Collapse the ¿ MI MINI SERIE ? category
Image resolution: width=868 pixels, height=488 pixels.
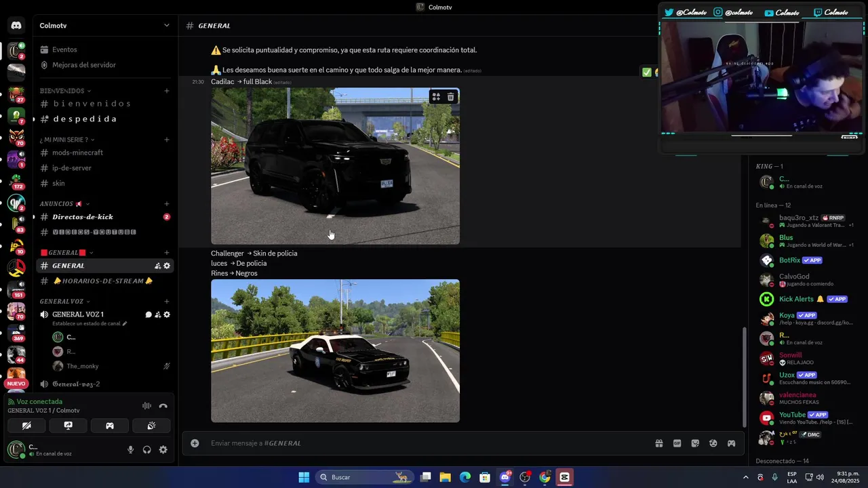[67, 140]
